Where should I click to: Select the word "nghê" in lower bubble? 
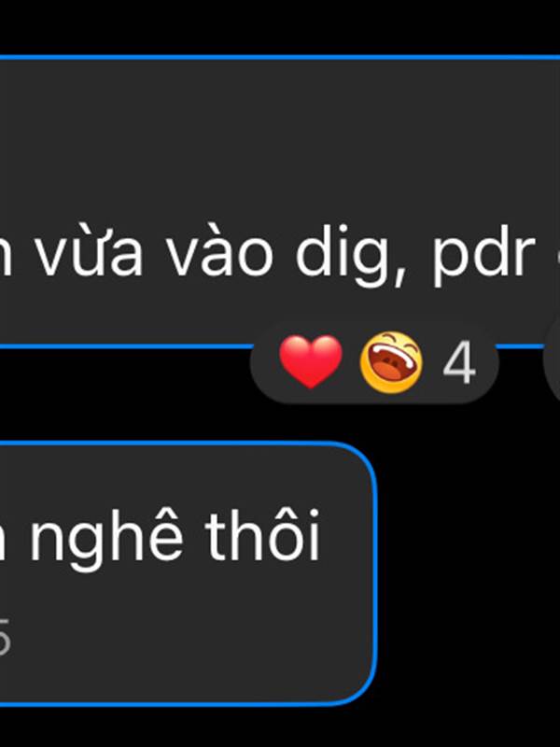point(106,539)
